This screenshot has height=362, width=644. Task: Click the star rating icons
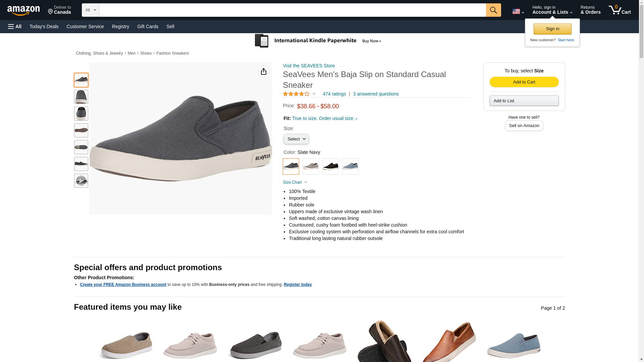click(296, 94)
